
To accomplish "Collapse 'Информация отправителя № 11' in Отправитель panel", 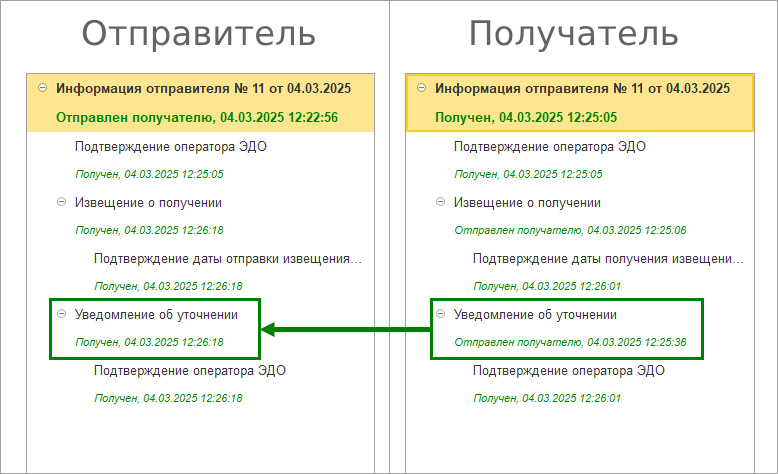I will click(42, 88).
